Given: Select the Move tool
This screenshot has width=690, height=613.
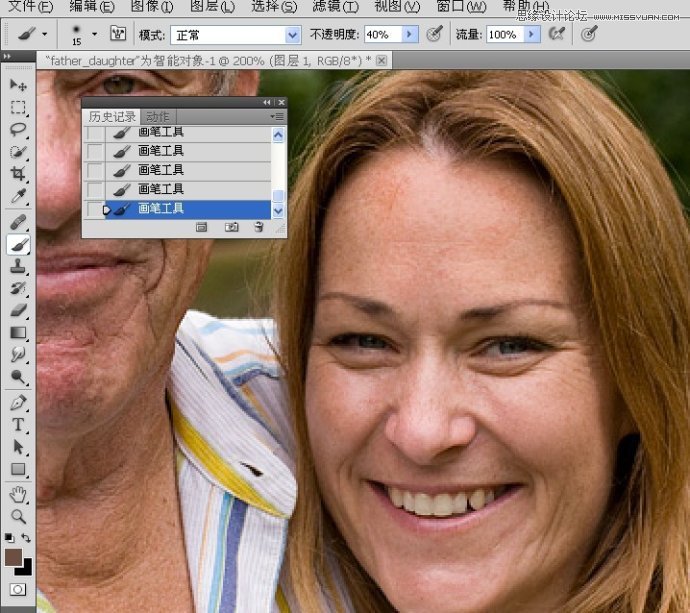Looking at the screenshot, I should coord(18,84).
